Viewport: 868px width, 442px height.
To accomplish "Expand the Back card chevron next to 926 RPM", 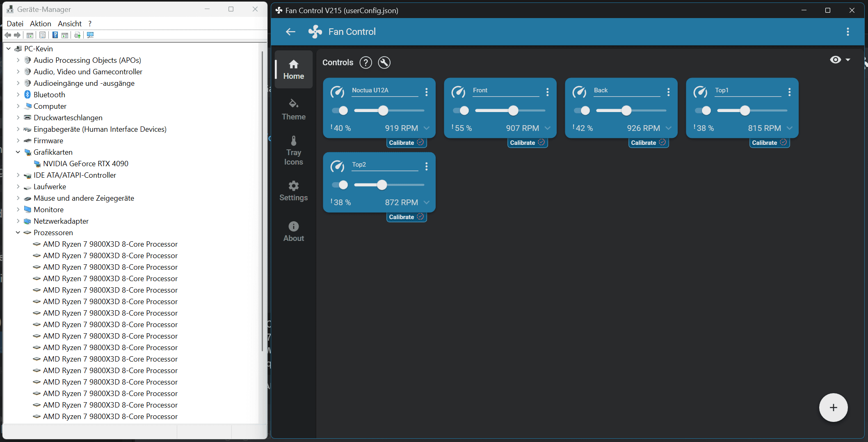I will (669, 128).
